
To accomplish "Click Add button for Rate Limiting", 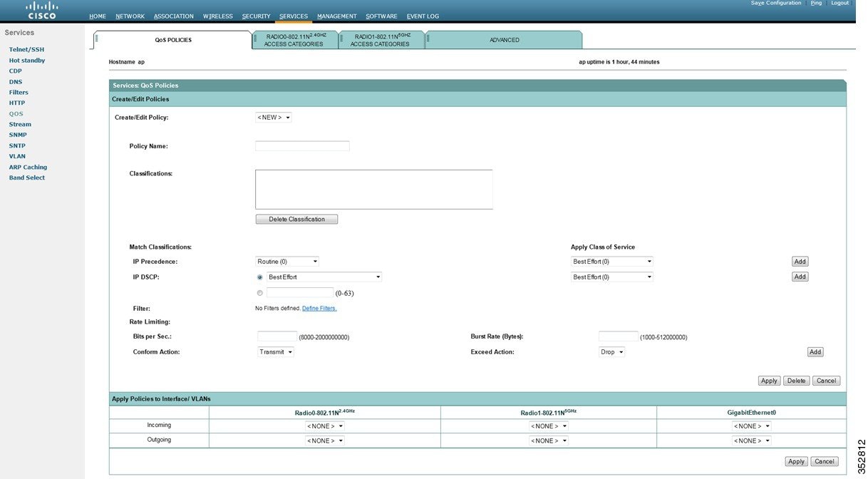I will tap(815, 352).
